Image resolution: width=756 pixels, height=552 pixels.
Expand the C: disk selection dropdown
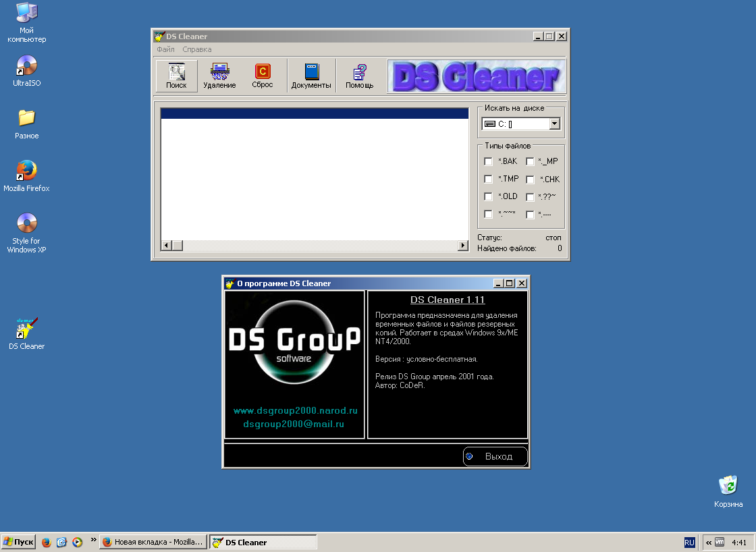554,123
